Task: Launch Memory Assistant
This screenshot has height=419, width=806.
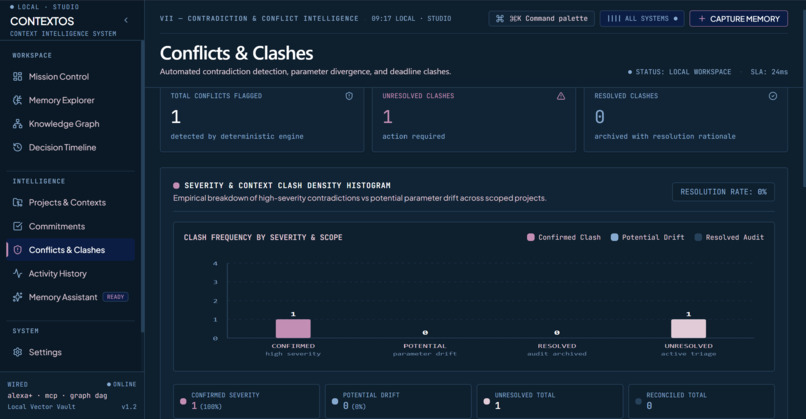Action: [70, 297]
